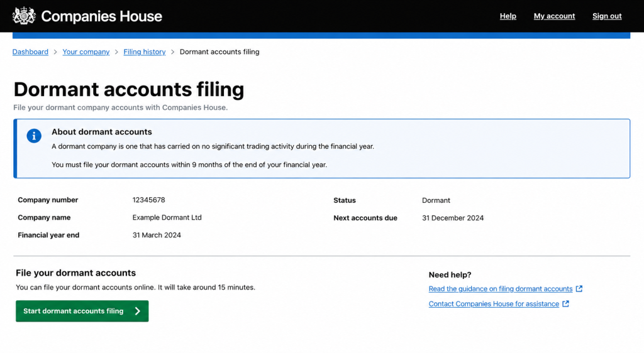Click sentence defining a dormant company
Screen dimensions: 644x353
point(213,146)
